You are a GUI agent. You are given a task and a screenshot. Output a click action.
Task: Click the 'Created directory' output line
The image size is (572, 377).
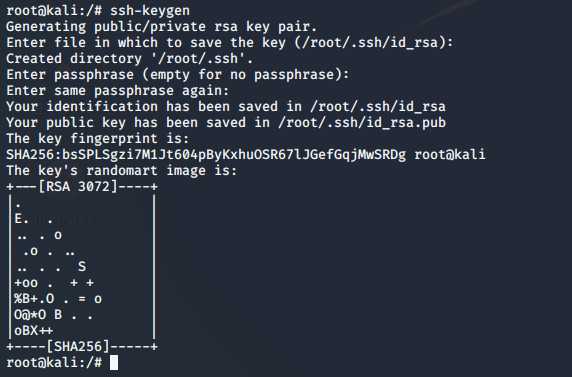pyautogui.click(x=130, y=58)
